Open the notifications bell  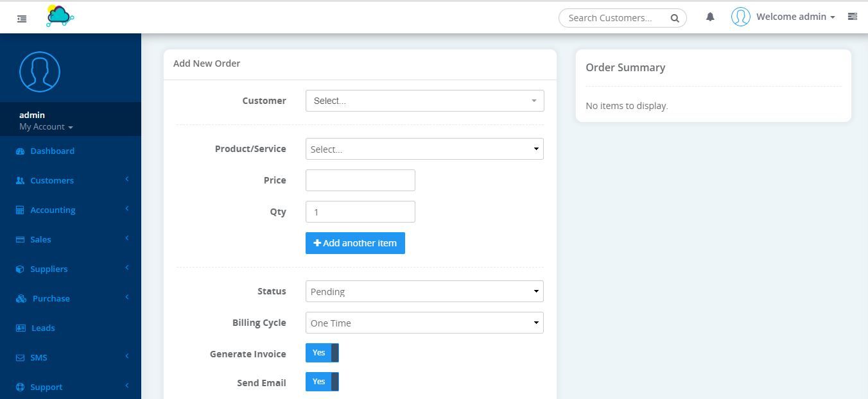click(x=710, y=17)
